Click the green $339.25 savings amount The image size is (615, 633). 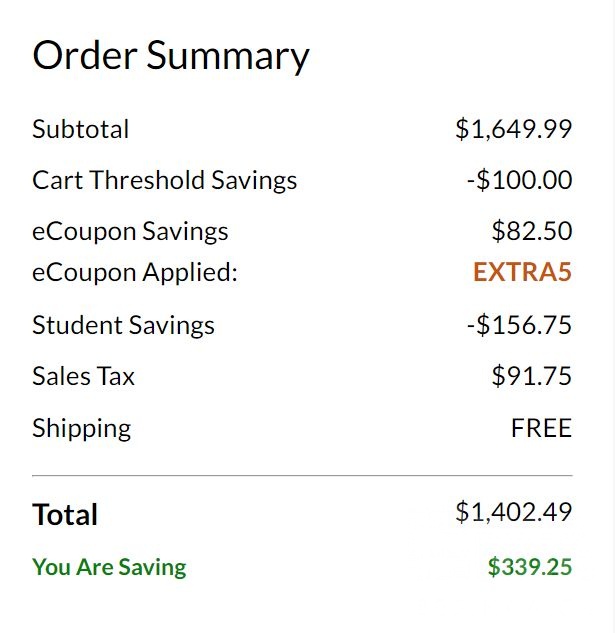530,566
